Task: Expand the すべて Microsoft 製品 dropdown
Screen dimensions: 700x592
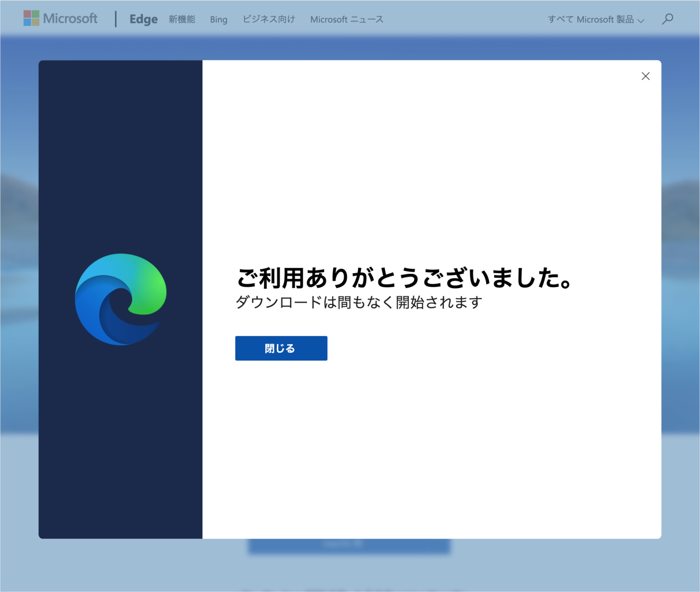Action: coord(591,19)
